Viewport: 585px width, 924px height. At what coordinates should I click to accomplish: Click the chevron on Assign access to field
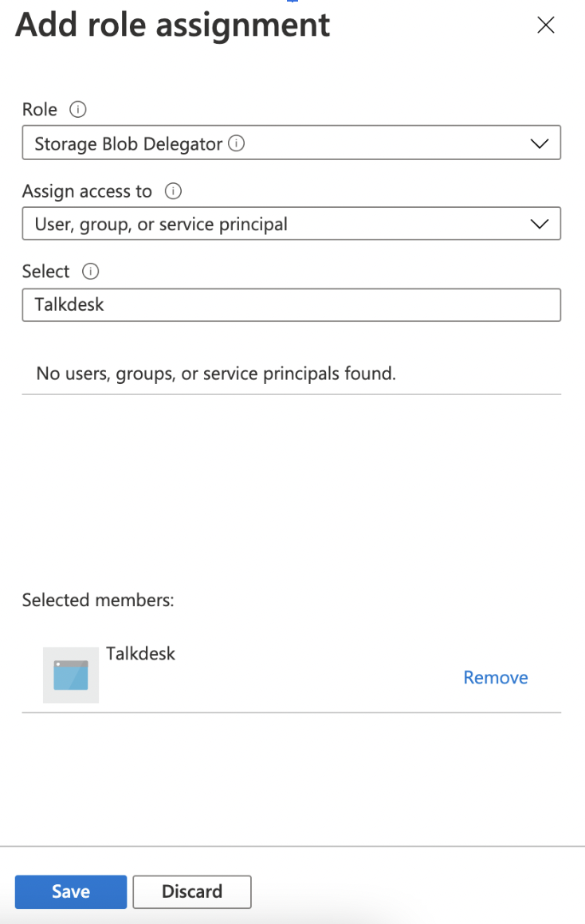[x=539, y=224]
